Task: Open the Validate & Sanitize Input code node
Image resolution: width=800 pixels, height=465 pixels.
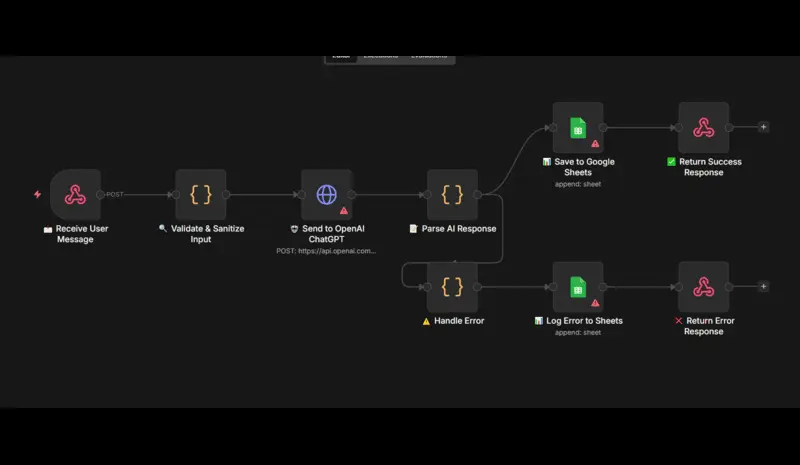Action: [201, 194]
